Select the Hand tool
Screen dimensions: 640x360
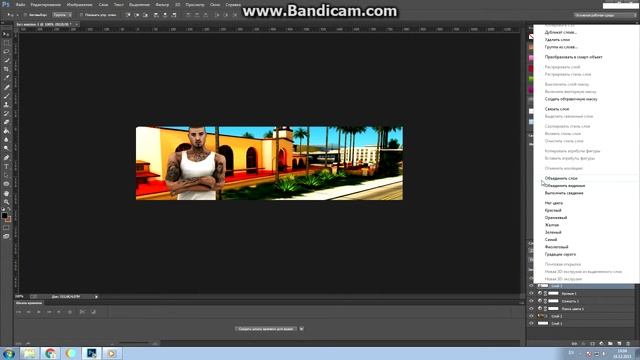click(x=6, y=193)
